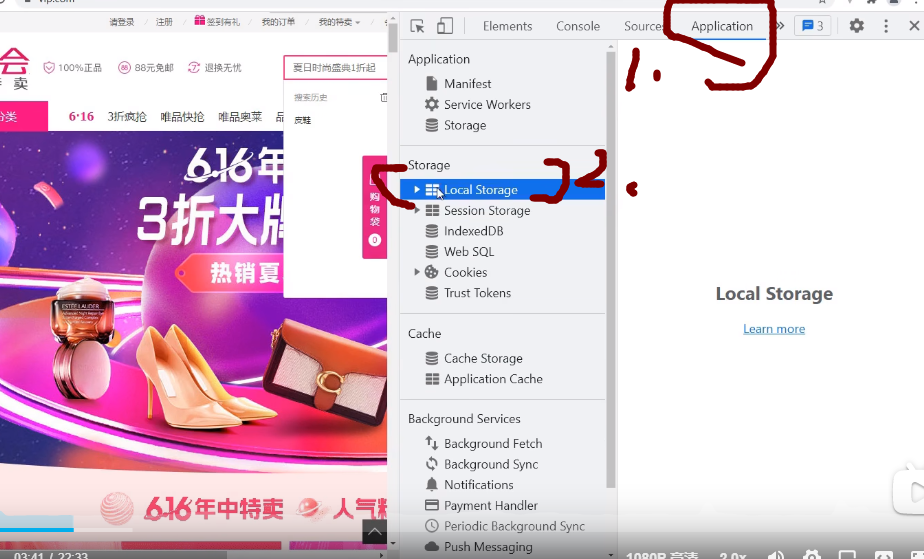Open Manifest in the Application sidebar
Viewport: 924px width, 559px height.
[467, 84]
